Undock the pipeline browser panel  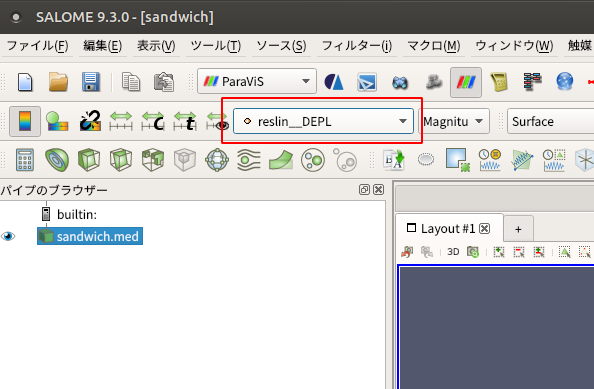coord(364,189)
